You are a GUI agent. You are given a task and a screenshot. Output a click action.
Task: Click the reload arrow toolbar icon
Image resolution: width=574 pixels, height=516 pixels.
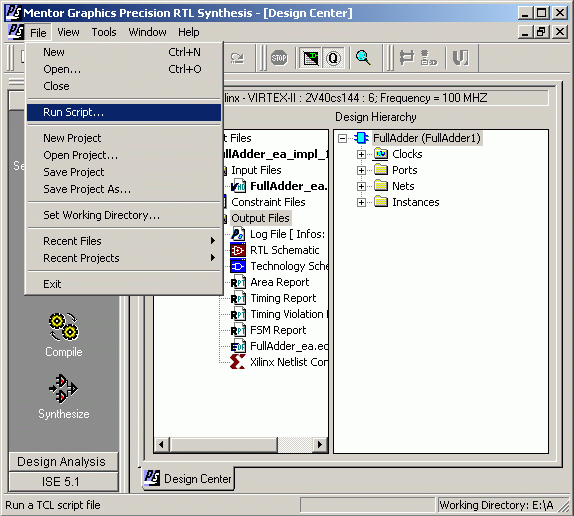pyautogui.click(x=237, y=58)
